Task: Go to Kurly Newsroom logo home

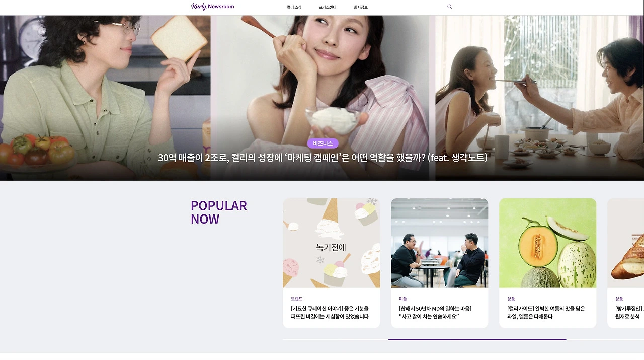Action: (x=212, y=7)
